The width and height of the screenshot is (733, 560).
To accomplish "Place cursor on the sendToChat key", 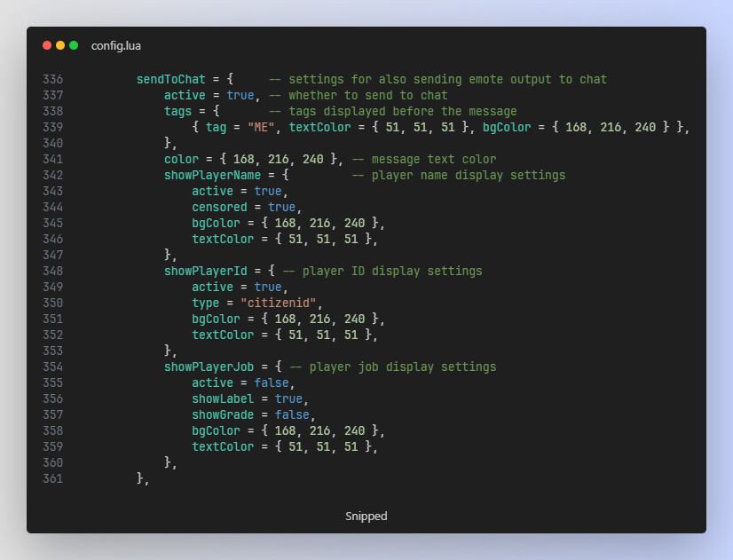I will click(170, 79).
